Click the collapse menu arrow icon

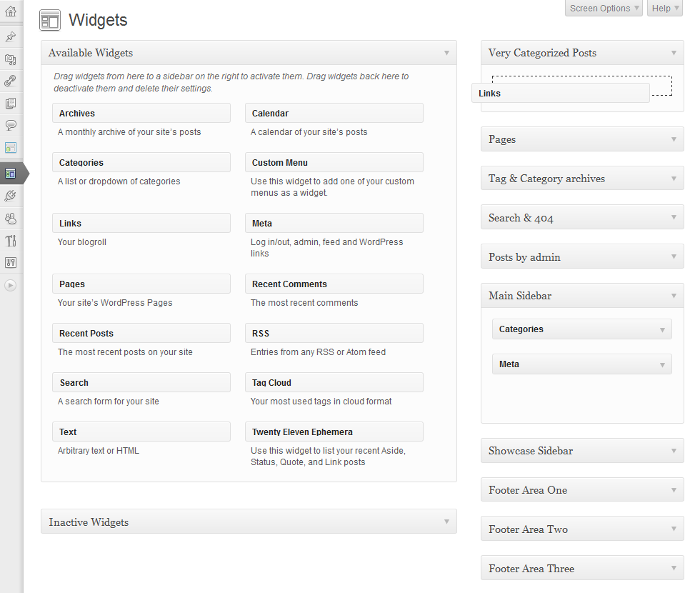[x=10, y=285]
